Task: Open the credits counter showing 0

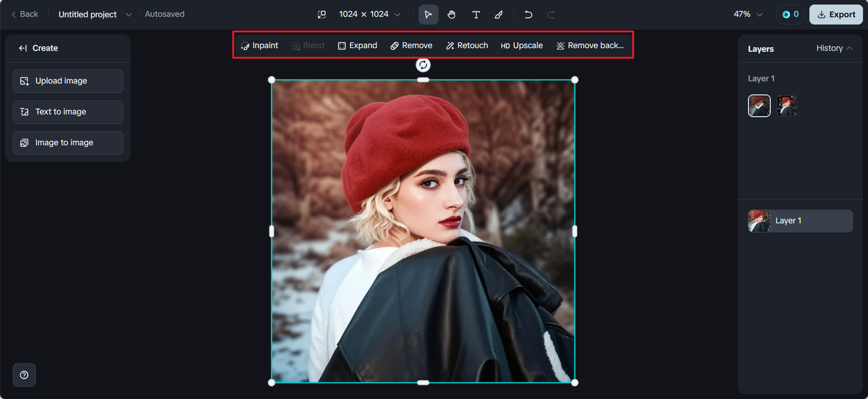Action: 790,14
